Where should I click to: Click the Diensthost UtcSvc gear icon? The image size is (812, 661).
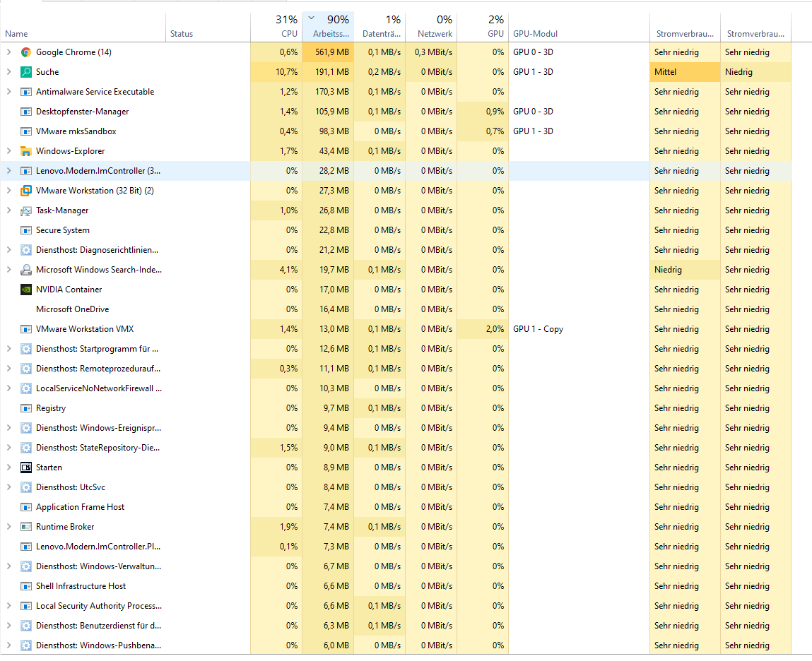pyautogui.click(x=26, y=487)
